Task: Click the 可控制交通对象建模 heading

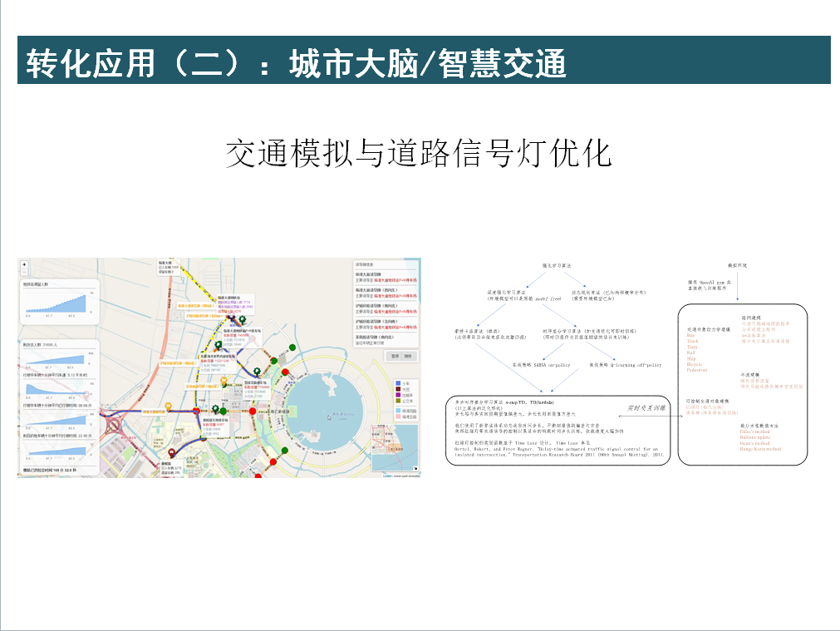Action: coord(707,401)
